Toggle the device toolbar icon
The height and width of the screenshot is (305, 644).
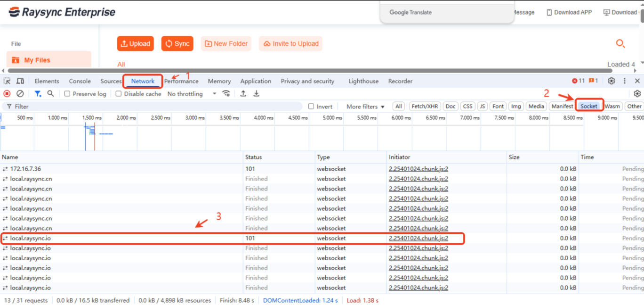(x=20, y=81)
